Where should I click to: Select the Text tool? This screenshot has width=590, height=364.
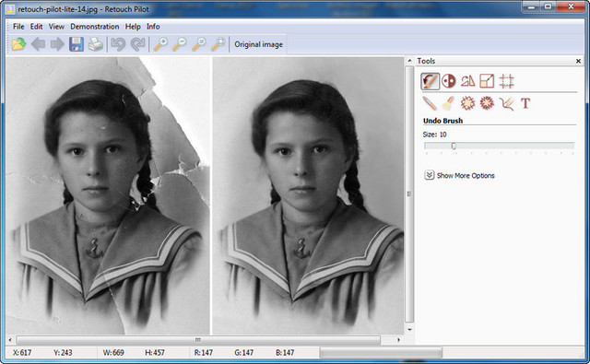pyautogui.click(x=525, y=103)
